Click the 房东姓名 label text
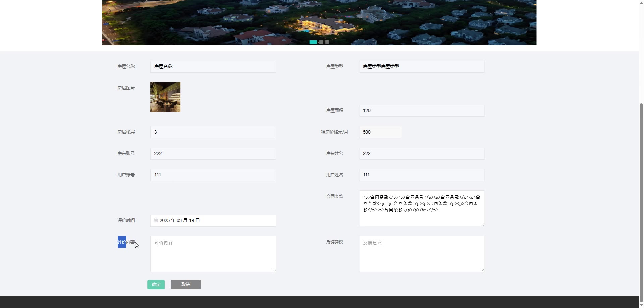The height and width of the screenshot is (308, 644). [x=335, y=154]
